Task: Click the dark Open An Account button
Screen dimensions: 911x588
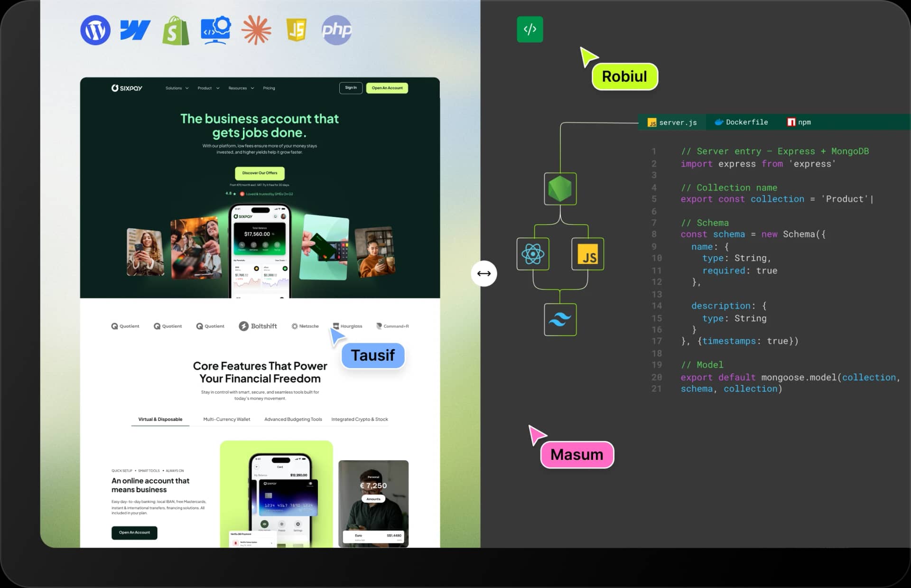Action: (x=134, y=532)
